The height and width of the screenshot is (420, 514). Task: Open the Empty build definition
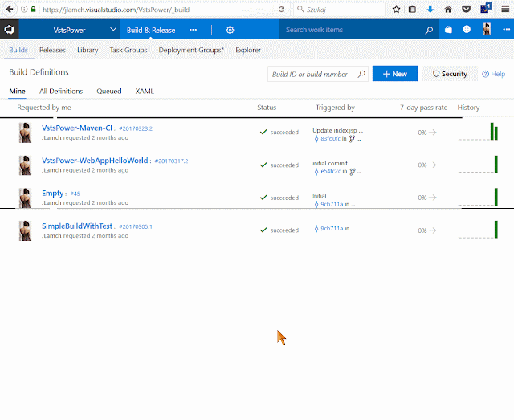click(x=52, y=193)
